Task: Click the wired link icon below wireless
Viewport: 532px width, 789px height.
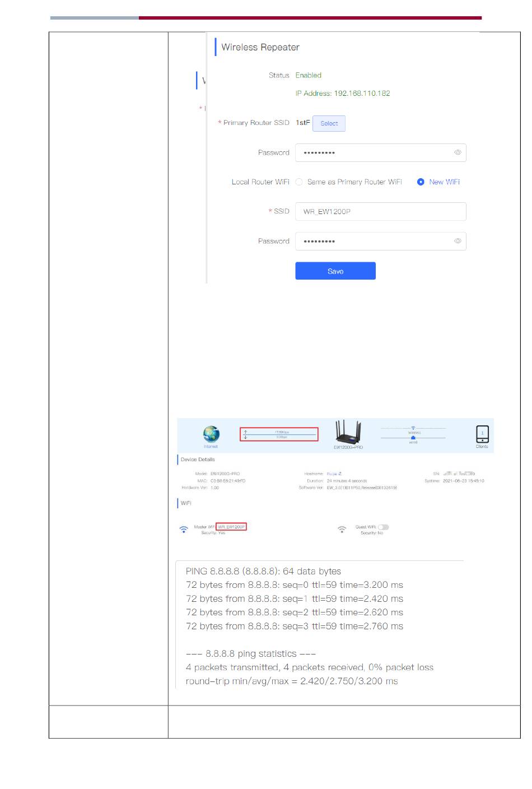Action: [x=413, y=438]
